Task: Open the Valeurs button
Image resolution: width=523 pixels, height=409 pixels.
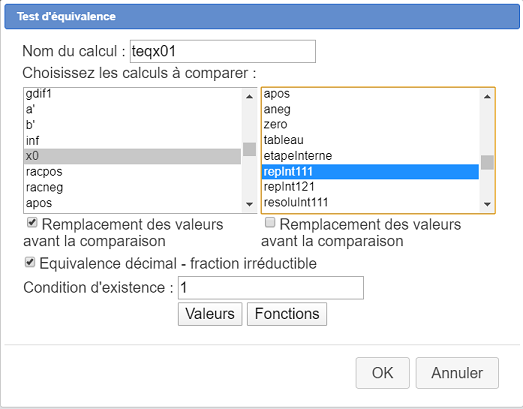Action: [210, 314]
